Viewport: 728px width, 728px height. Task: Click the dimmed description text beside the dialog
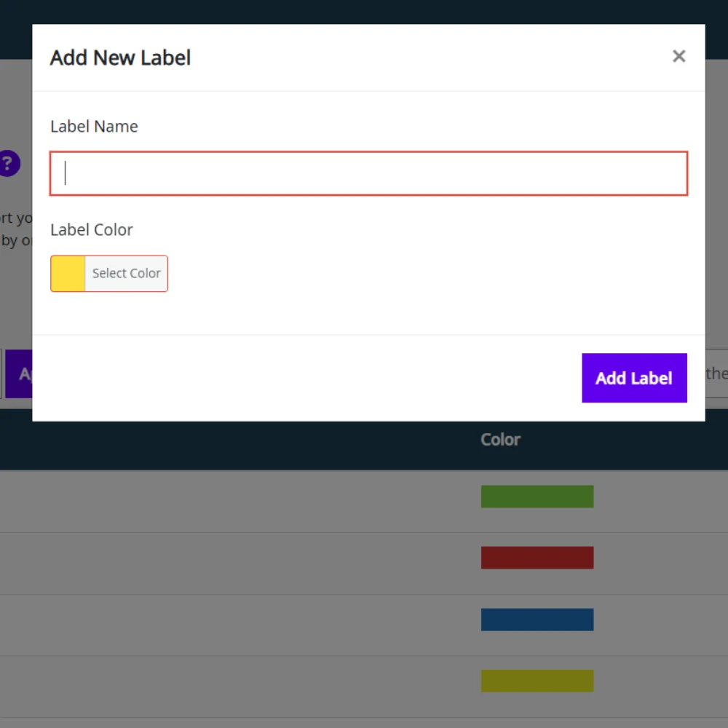point(15,229)
